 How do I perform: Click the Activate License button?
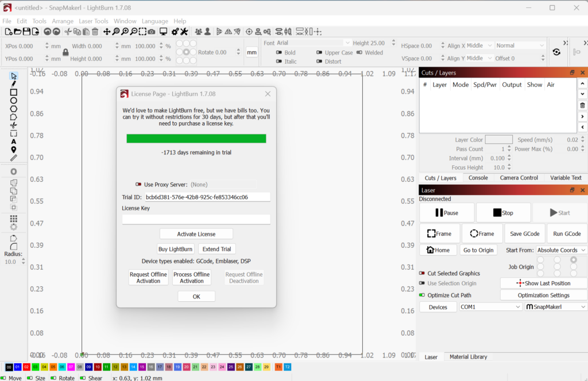click(196, 234)
